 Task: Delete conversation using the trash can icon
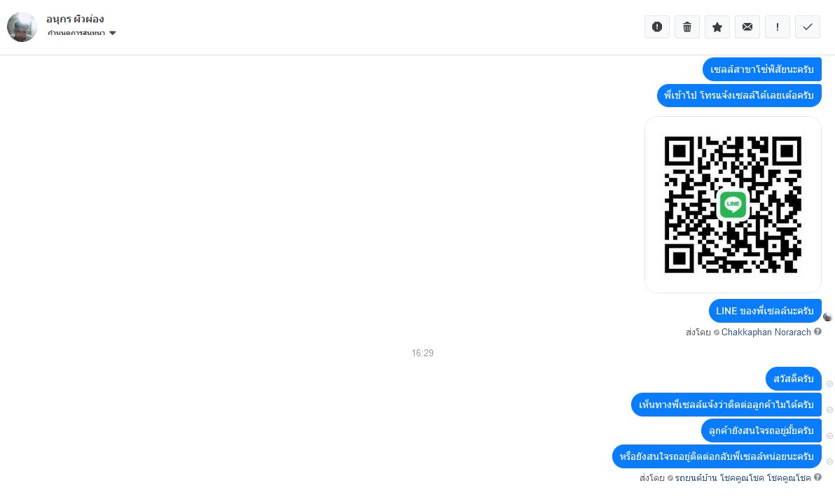[x=687, y=27]
